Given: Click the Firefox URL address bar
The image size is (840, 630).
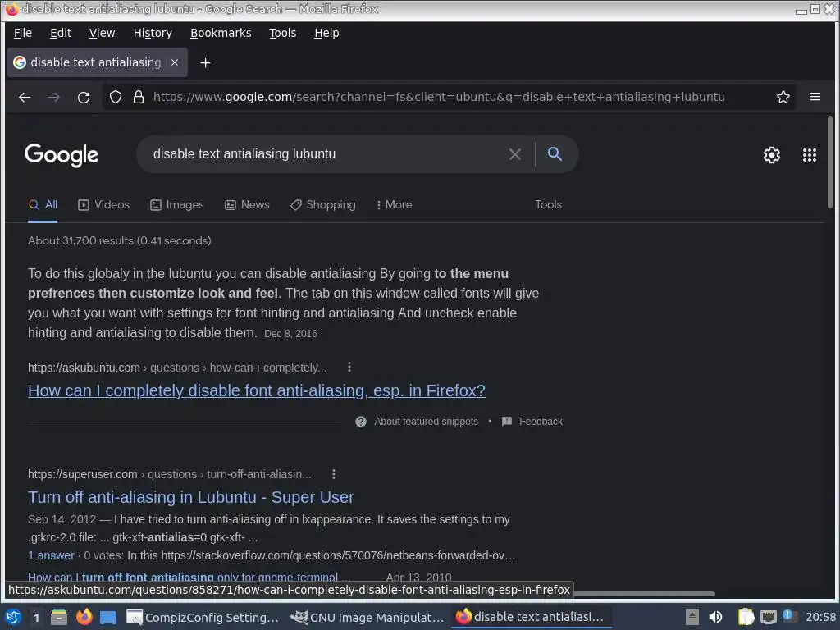Looking at the screenshot, I should coord(440,97).
